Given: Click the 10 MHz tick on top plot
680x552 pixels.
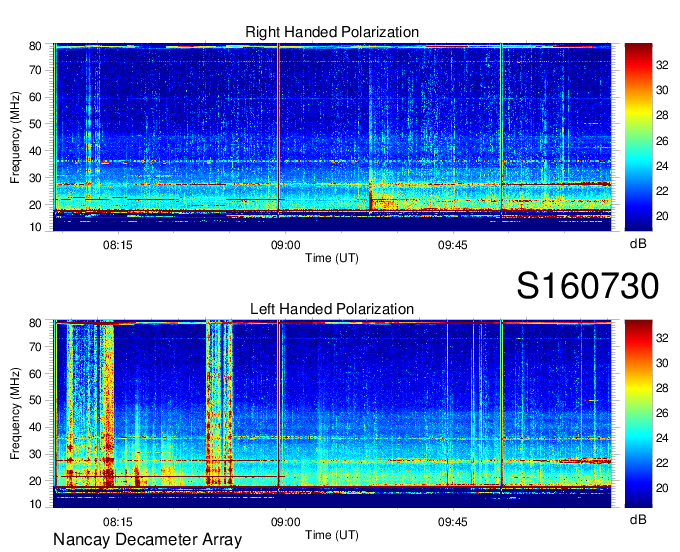Looking at the screenshot, I should [x=35, y=227].
